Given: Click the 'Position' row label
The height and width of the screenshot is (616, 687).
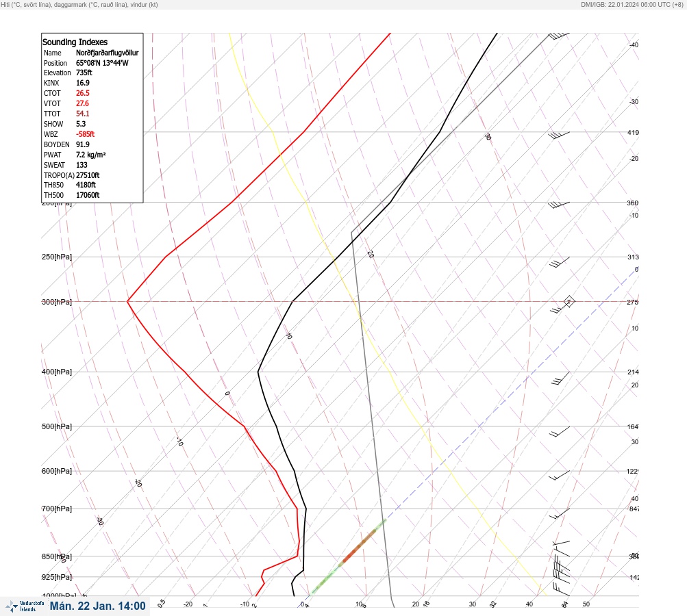Looking at the screenshot, I should click(55, 63).
